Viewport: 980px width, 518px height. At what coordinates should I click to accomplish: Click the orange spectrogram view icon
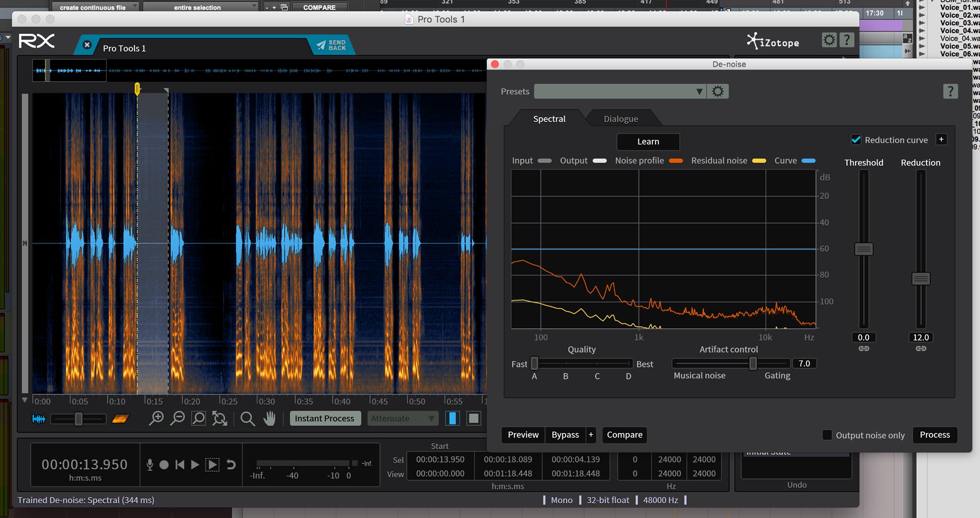[x=120, y=419]
